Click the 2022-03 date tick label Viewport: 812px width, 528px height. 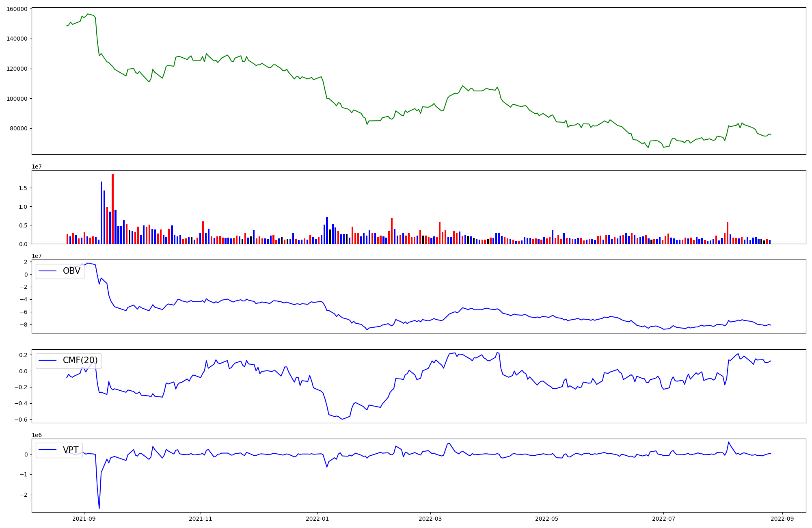click(430, 518)
